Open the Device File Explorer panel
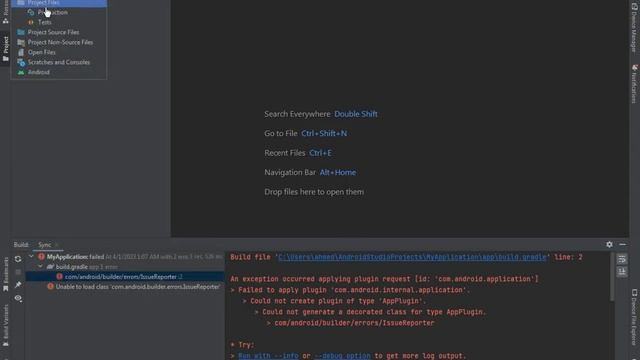Viewport: 640px width, 360px height. 634,317
